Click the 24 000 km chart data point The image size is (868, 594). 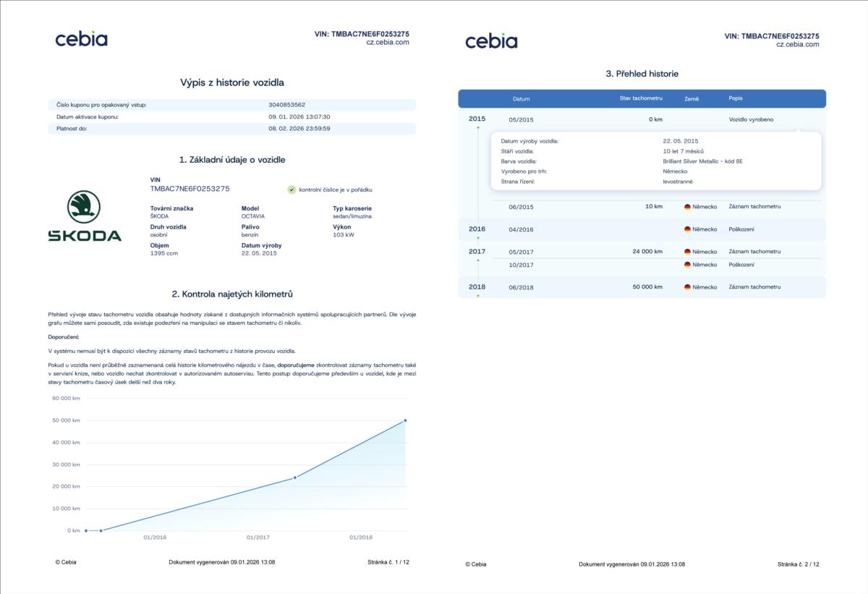pyautogui.click(x=295, y=478)
